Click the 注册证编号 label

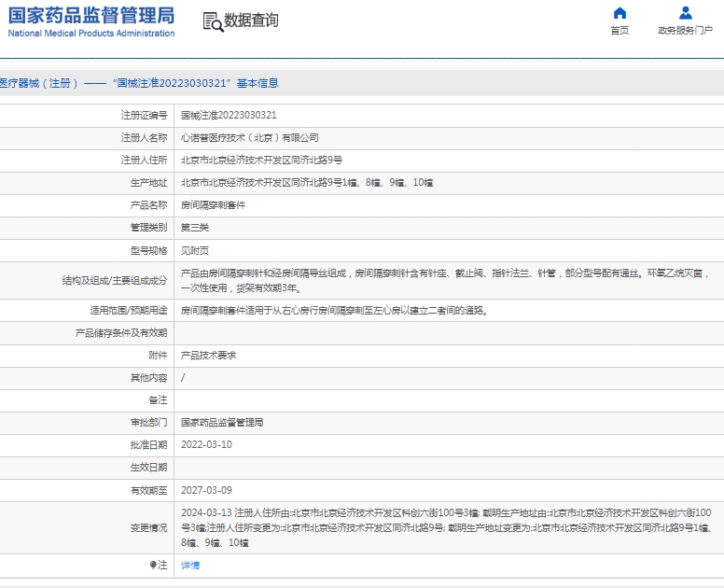pyautogui.click(x=144, y=115)
